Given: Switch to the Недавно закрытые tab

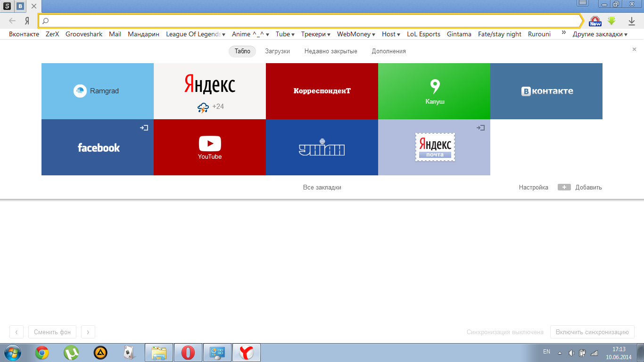Looking at the screenshot, I should (x=331, y=51).
